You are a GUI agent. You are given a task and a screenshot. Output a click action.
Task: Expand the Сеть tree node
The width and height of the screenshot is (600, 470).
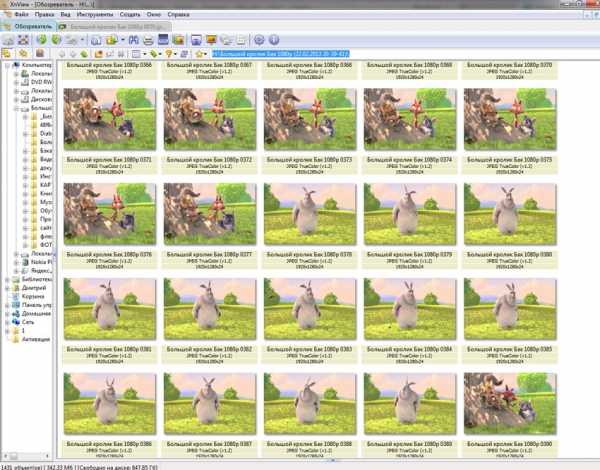pos(7,322)
